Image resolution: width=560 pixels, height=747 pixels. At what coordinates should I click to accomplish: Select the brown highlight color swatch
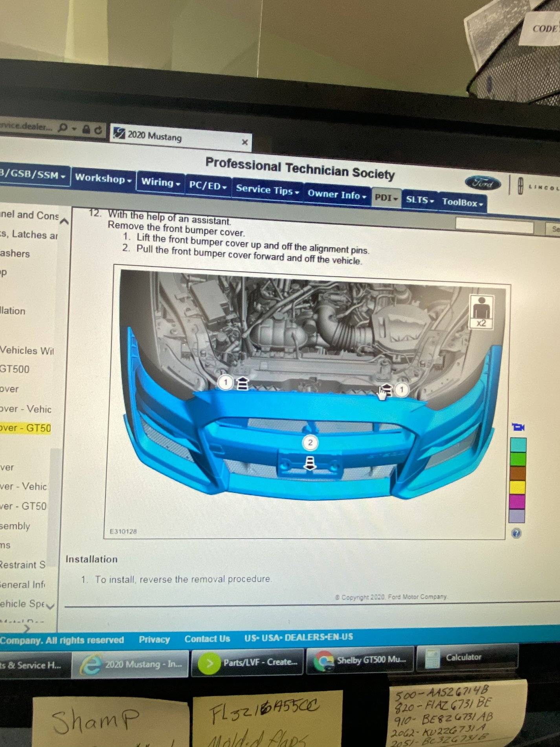click(518, 473)
